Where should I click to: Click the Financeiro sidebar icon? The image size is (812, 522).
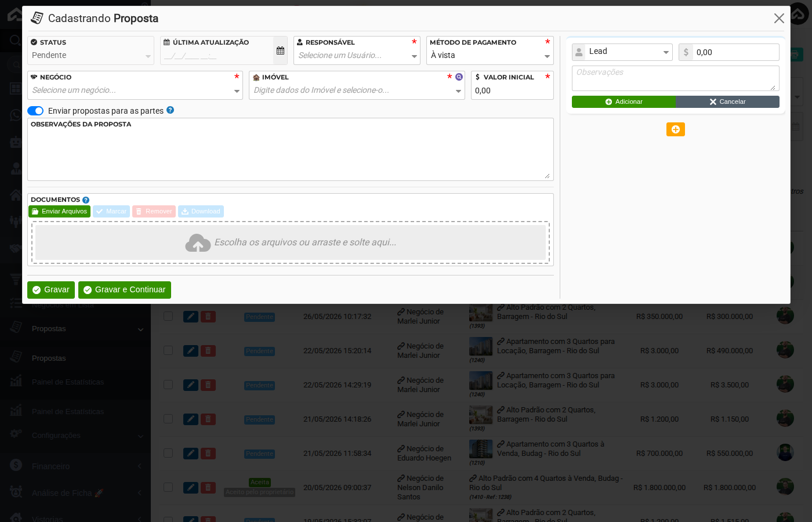tap(16, 465)
